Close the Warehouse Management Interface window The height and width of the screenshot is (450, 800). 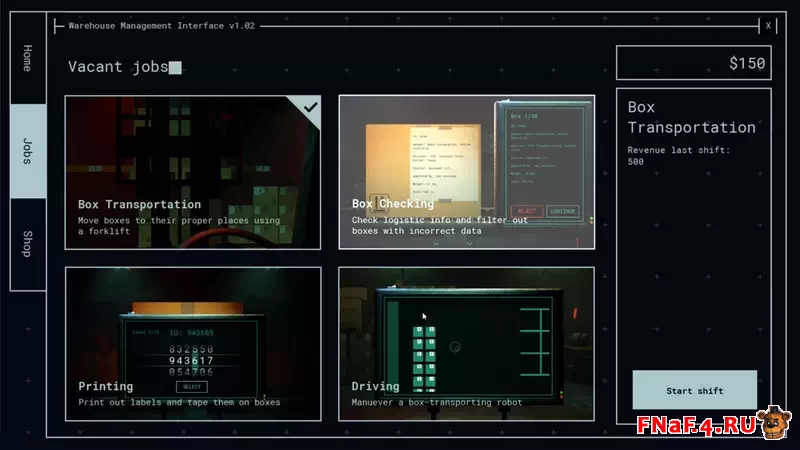[768, 26]
